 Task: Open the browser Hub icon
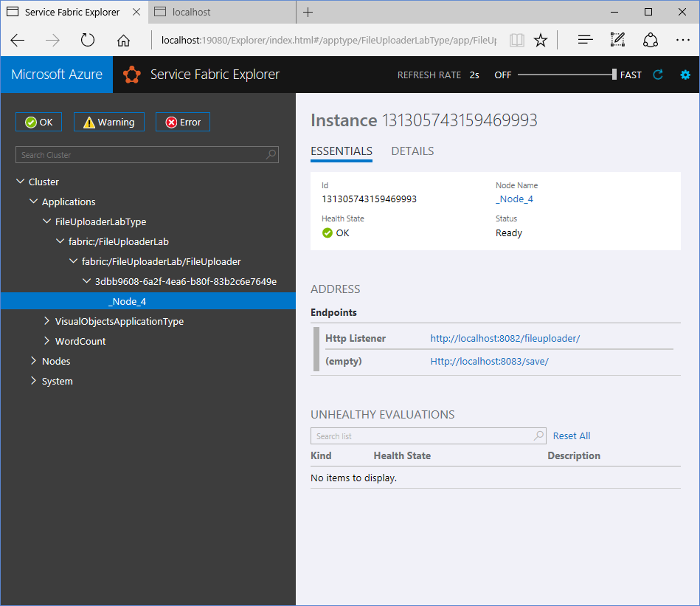click(586, 41)
